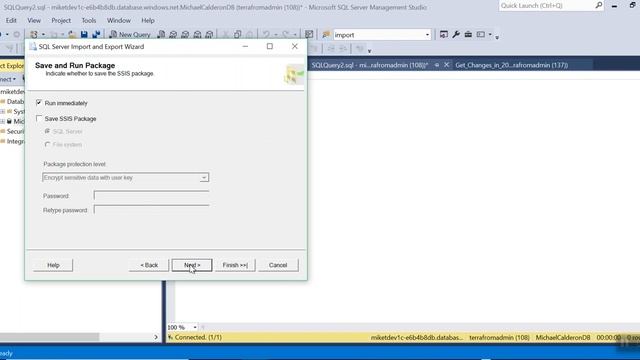Click terrafromadmin (108) in status bar
The image size is (640, 360).
(x=499, y=338)
